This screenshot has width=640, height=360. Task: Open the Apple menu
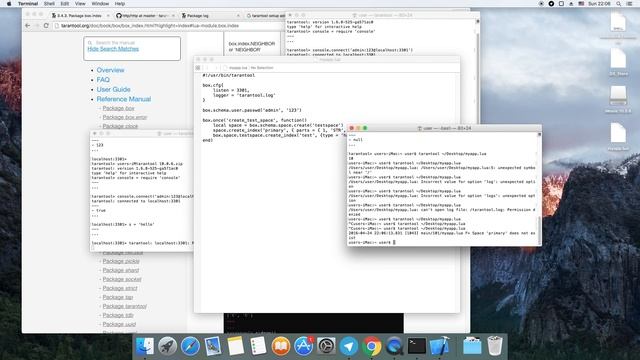tap(9, 4)
